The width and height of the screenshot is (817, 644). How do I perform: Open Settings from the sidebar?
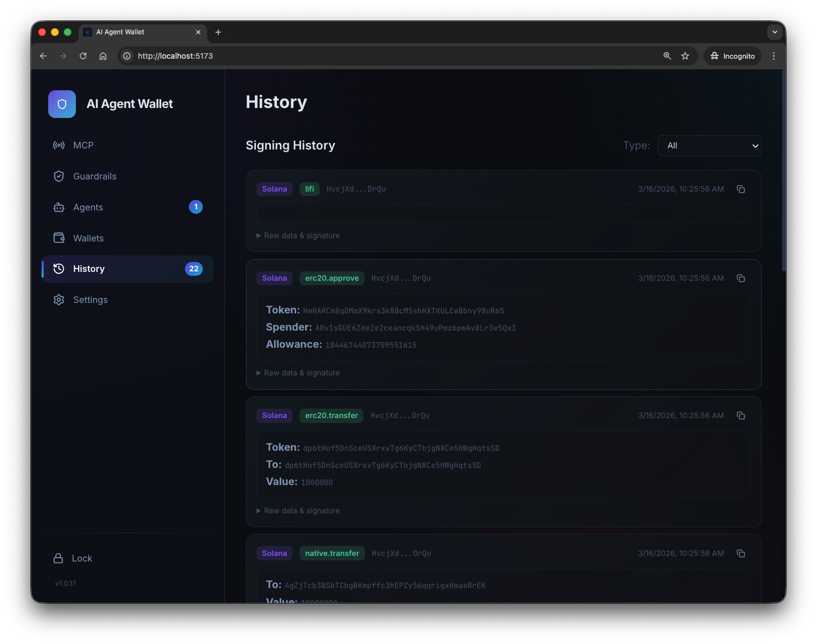pos(90,300)
